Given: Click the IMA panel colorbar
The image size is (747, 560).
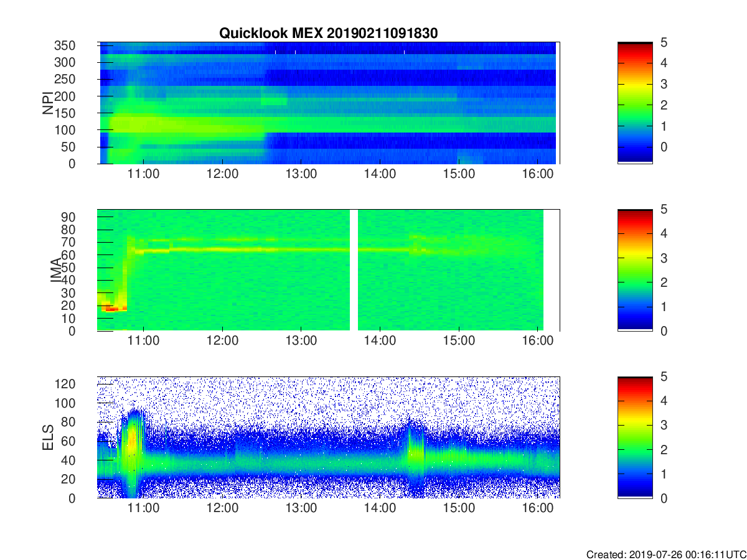Looking at the screenshot, I should coord(635,270).
